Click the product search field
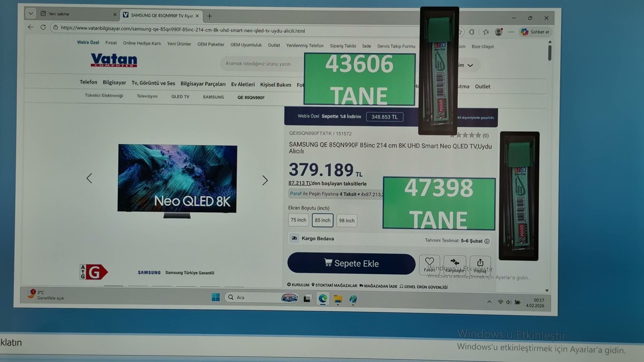 tap(262, 64)
